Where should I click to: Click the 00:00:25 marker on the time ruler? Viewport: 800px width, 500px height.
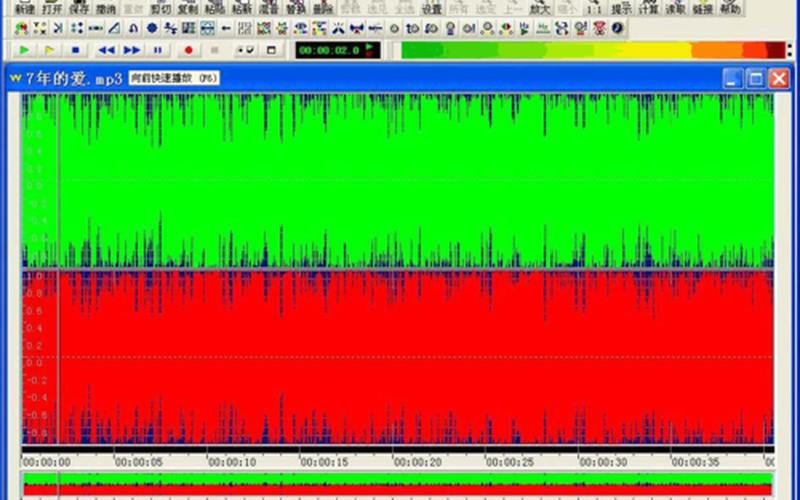[510, 462]
